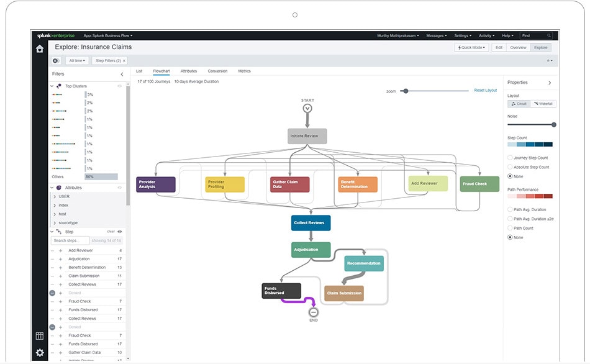Toggle visibility eye for Attributes section

pos(120,188)
